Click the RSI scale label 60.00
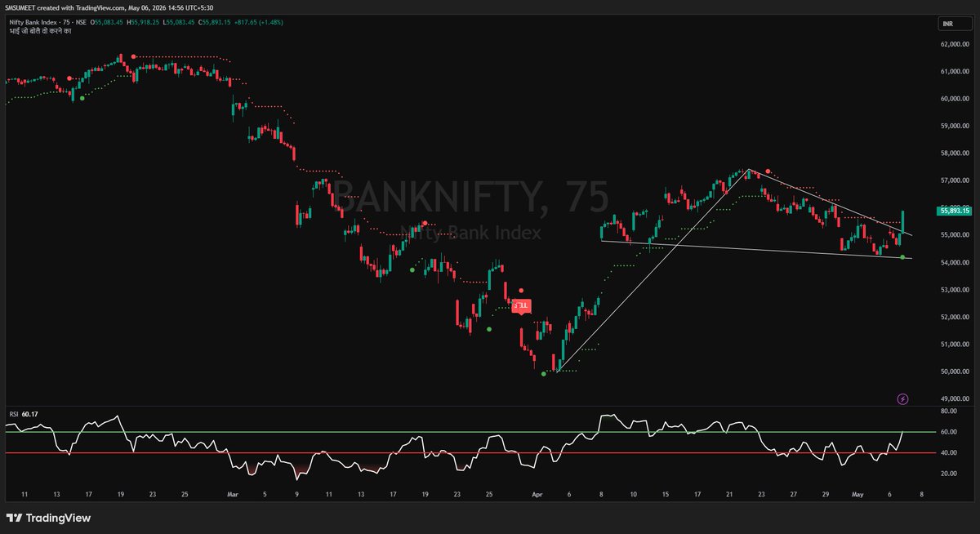 (949, 431)
